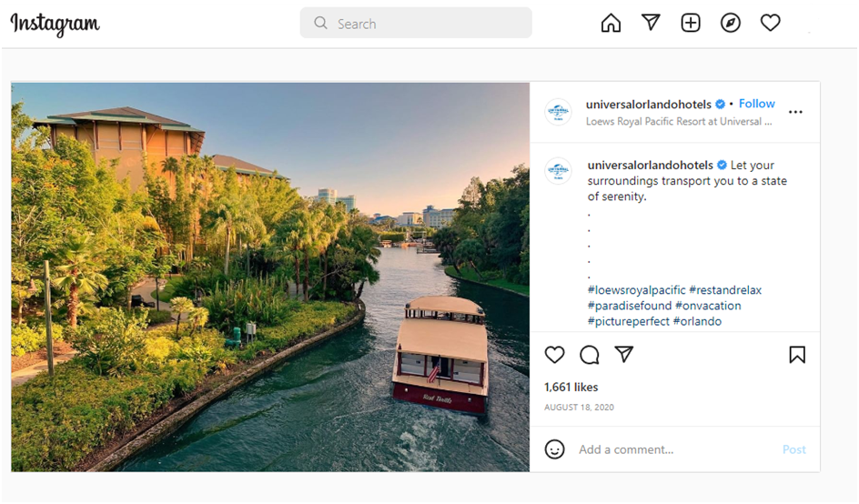
Task: Click the Search input field
Action: [x=416, y=23]
